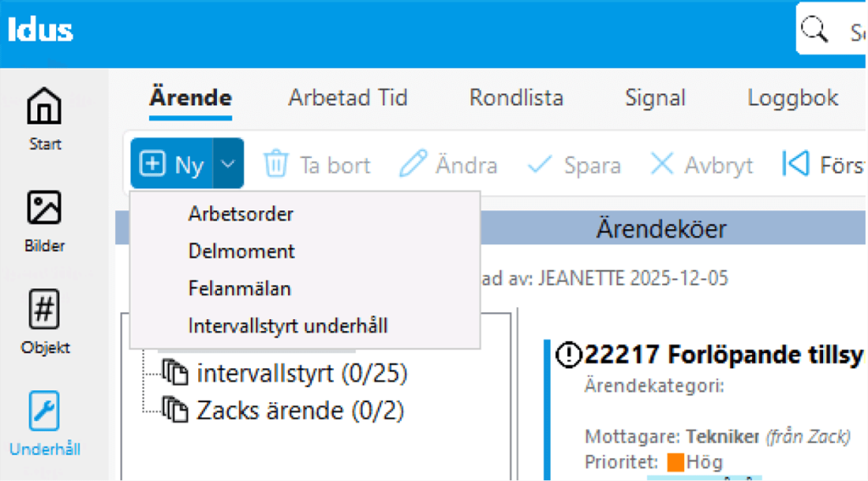The width and height of the screenshot is (868, 481).
Task: Click the Ändra pencil icon
Action: coord(413,164)
